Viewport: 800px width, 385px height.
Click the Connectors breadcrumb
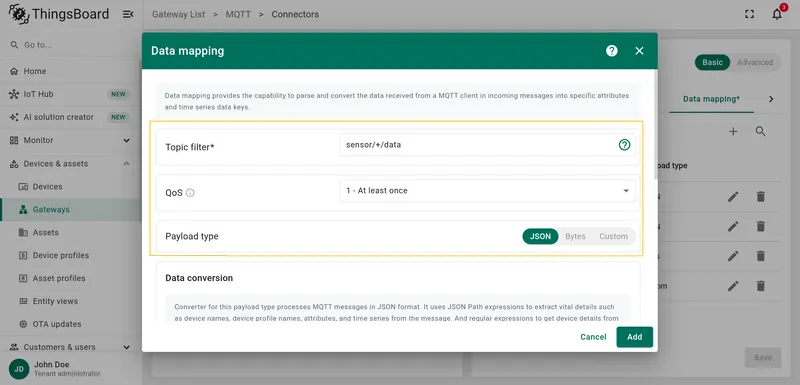click(295, 14)
